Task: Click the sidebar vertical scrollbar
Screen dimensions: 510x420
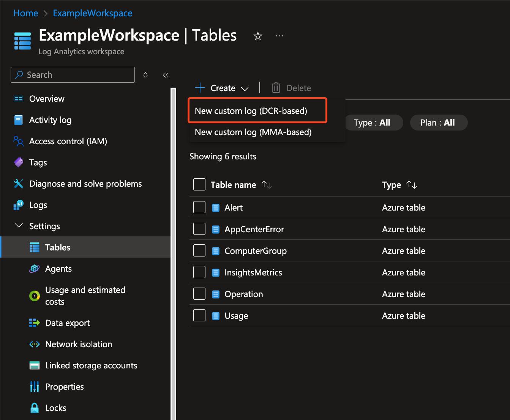Action: tap(173, 253)
